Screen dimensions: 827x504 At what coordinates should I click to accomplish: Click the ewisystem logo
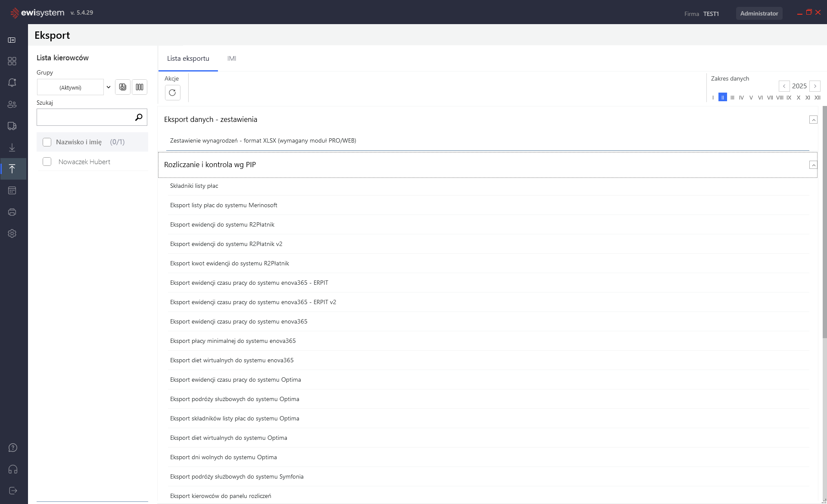click(37, 13)
